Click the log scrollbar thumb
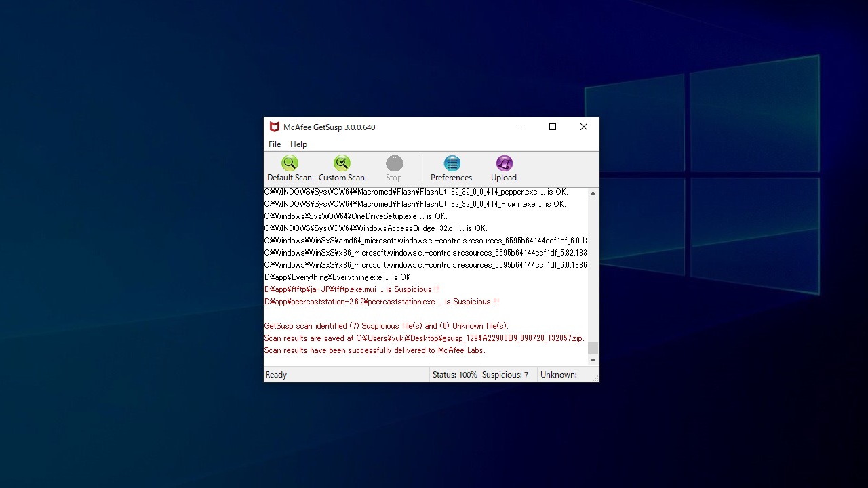 click(593, 348)
